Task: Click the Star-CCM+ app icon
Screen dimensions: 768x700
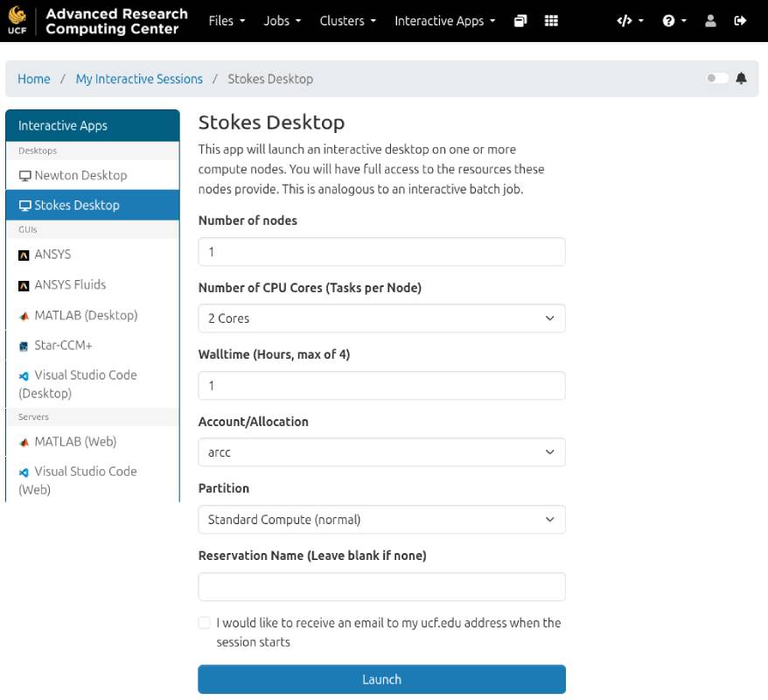Action: [24, 346]
